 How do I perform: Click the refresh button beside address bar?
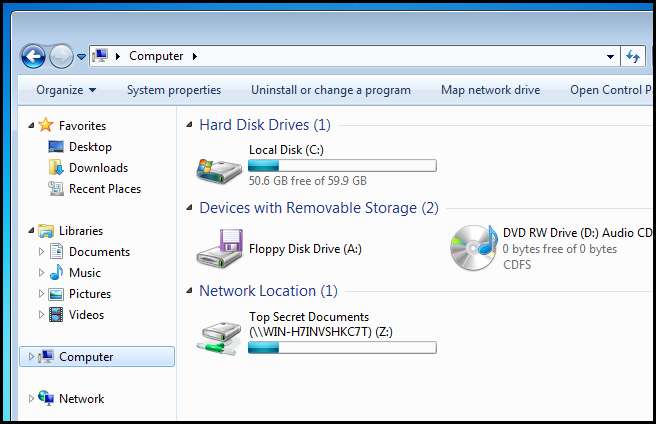coord(632,56)
